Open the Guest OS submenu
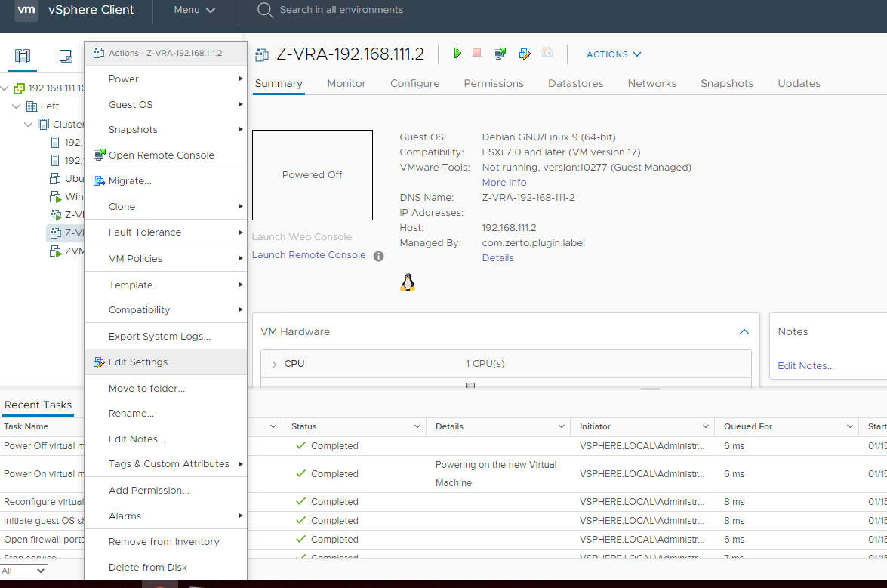The width and height of the screenshot is (887, 588). pyautogui.click(x=166, y=105)
